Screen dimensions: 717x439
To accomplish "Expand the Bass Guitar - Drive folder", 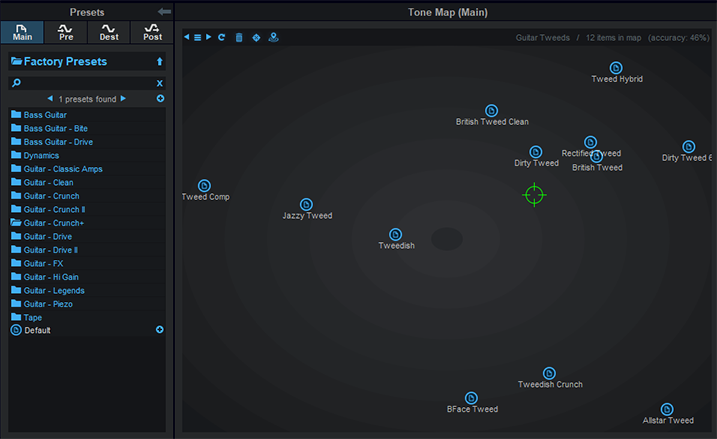I will click(52, 142).
